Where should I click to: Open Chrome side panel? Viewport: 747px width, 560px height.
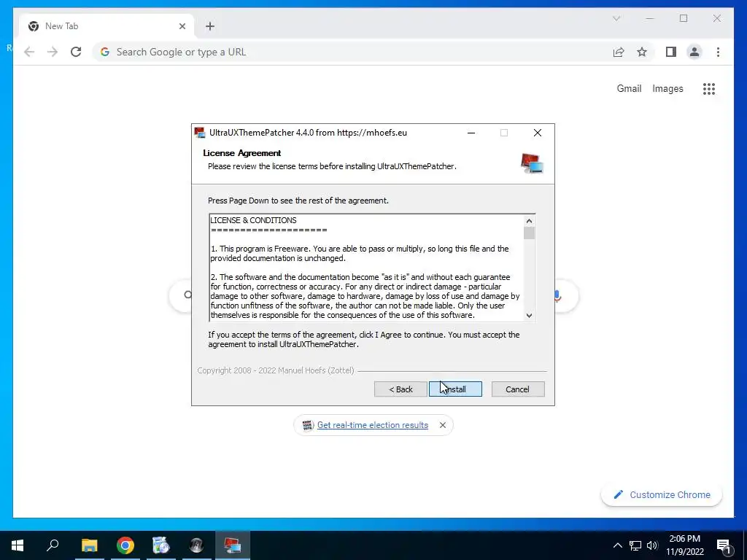pos(671,52)
